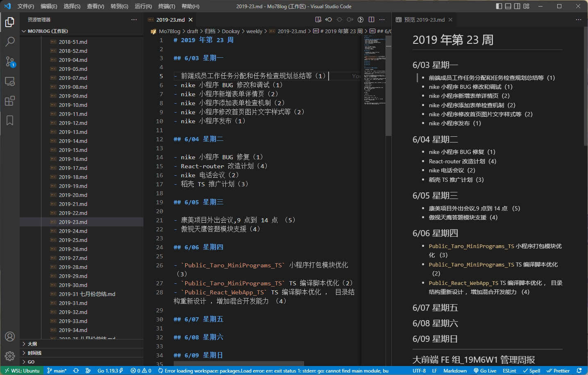Click the Markdown language mode status item
Viewport: 588px width, 375px height.
pyautogui.click(x=455, y=370)
